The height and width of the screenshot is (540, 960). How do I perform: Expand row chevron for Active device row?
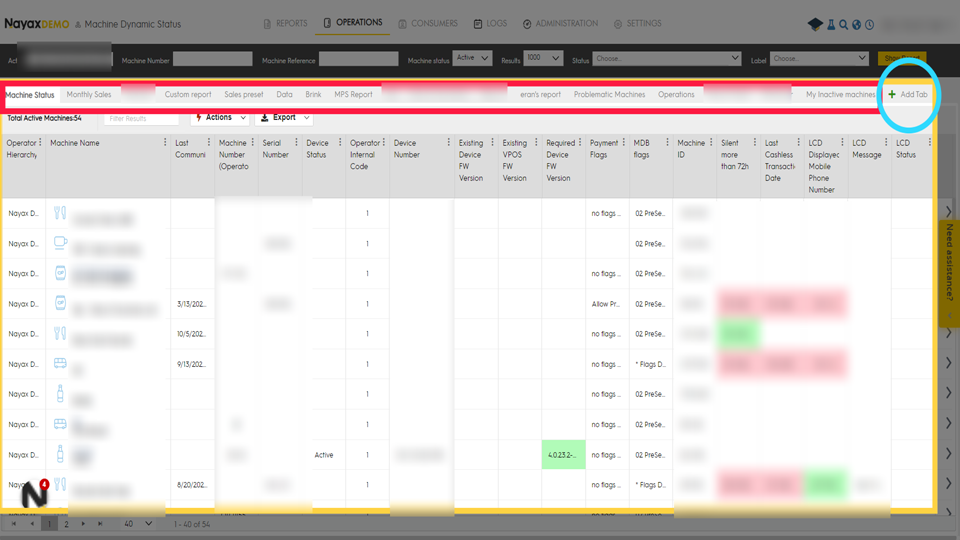point(948,454)
